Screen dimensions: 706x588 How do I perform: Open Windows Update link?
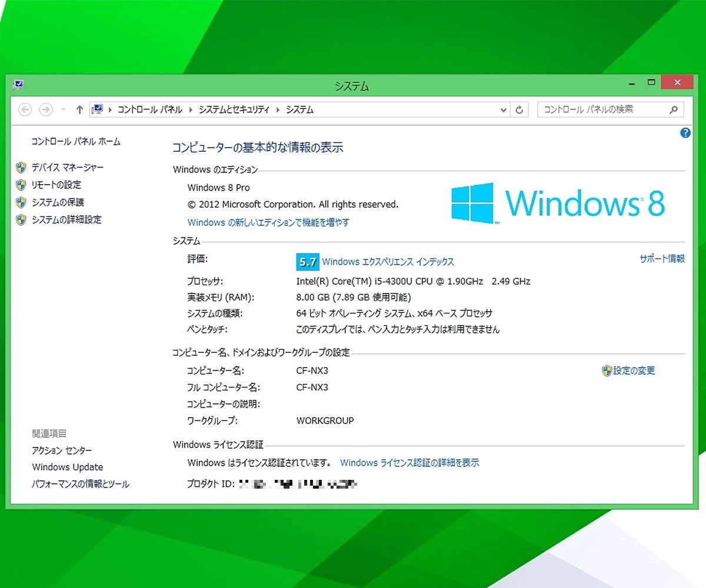(x=68, y=467)
